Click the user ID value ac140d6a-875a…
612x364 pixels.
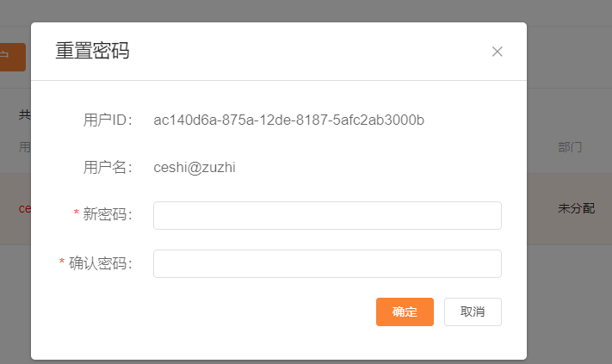pos(288,120)
